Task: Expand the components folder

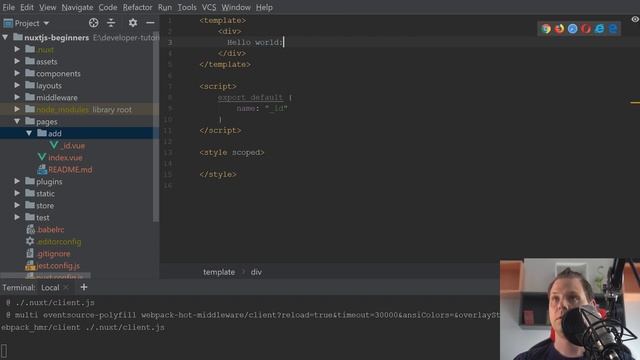Action: [17, 73]
